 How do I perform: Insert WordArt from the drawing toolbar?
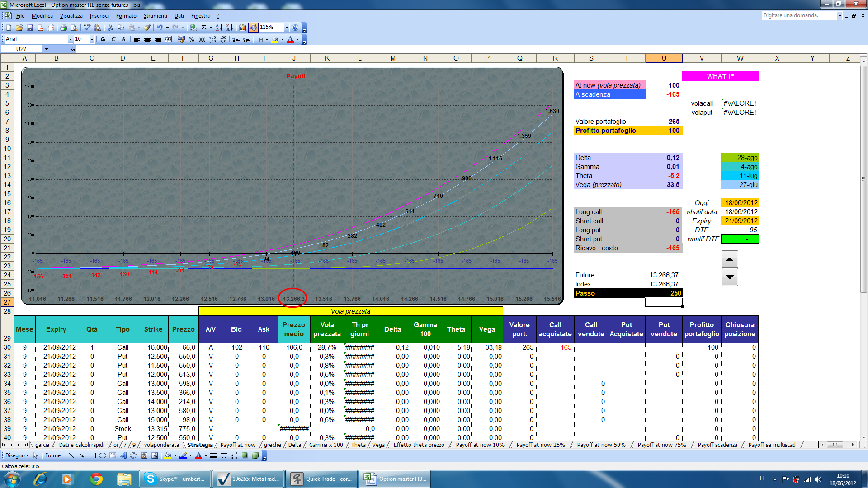click(x=123, y=455)
